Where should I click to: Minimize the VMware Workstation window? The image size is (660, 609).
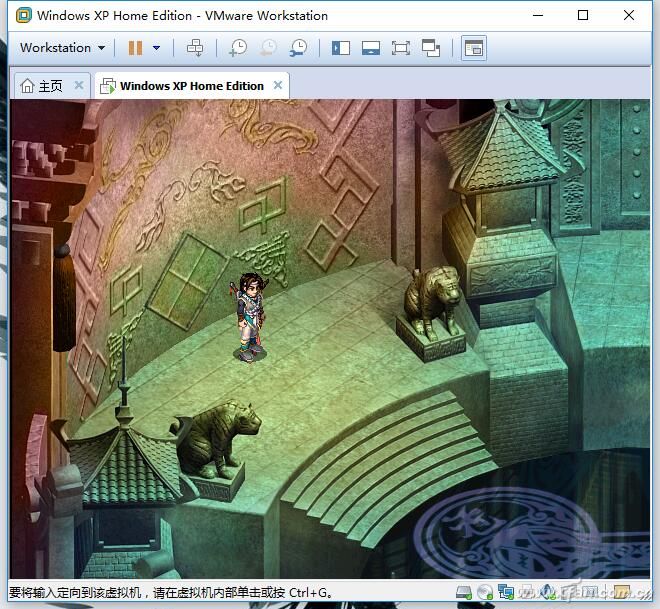coord(538,15)
